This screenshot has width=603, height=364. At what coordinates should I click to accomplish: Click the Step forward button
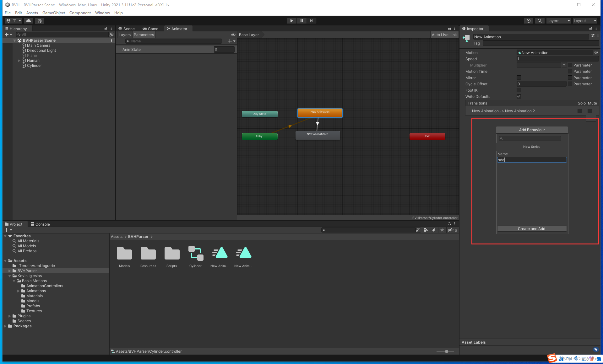[x=311, y=21]
